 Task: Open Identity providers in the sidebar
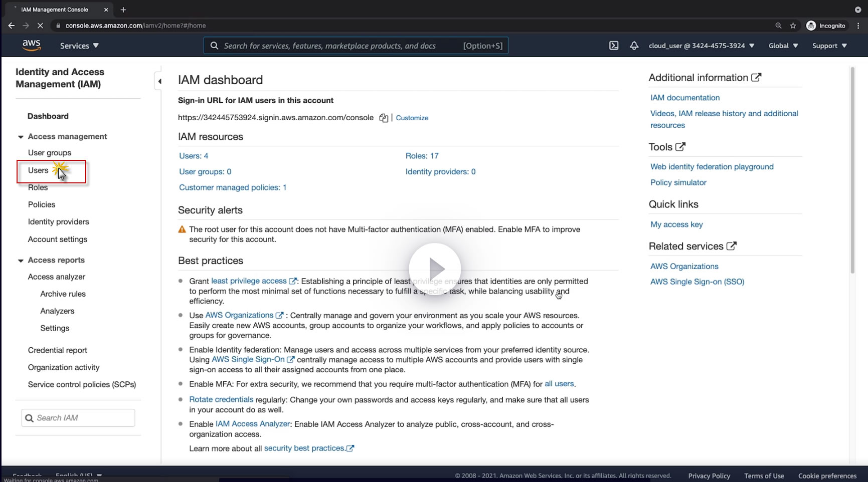[59, 221]
